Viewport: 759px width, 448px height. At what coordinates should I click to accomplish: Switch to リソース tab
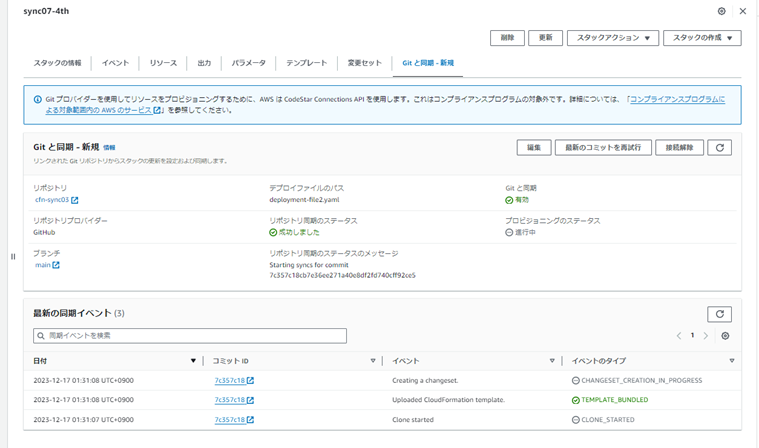pyautogui.click(x=163, y=63)
